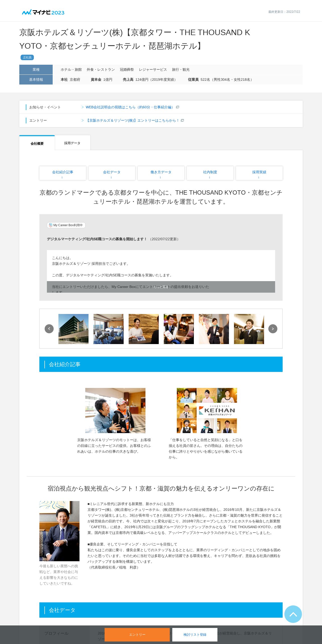Open the guest room interior photo
The height and width of the screenshot is (644, 322).
point(109,329)
